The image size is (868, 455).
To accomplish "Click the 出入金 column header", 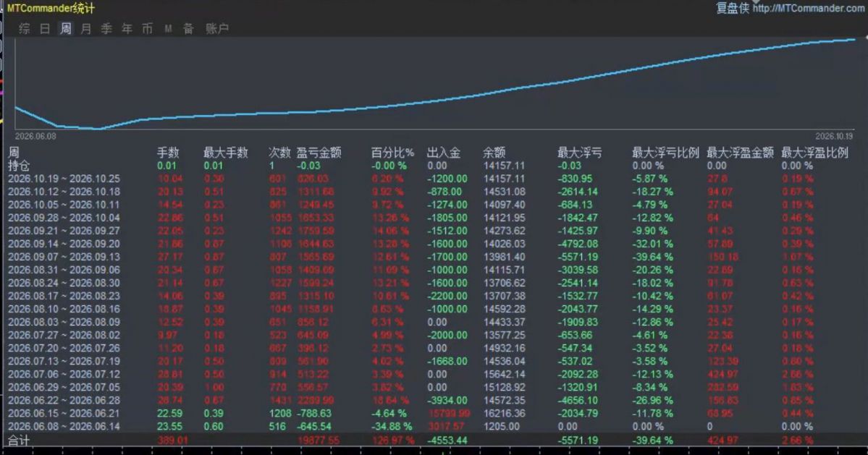I will (443, 153).
